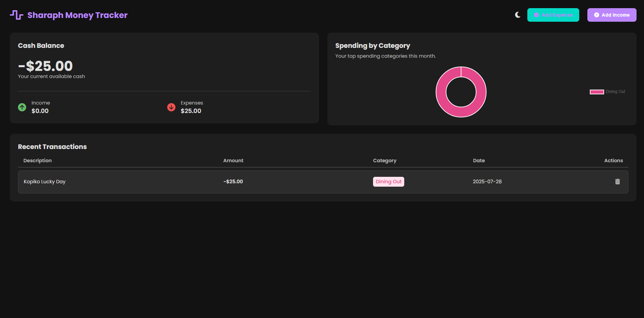Viewport: 644px width, 318px height.
Task: Click the Category column header
Action: click(x=385, y=161)
